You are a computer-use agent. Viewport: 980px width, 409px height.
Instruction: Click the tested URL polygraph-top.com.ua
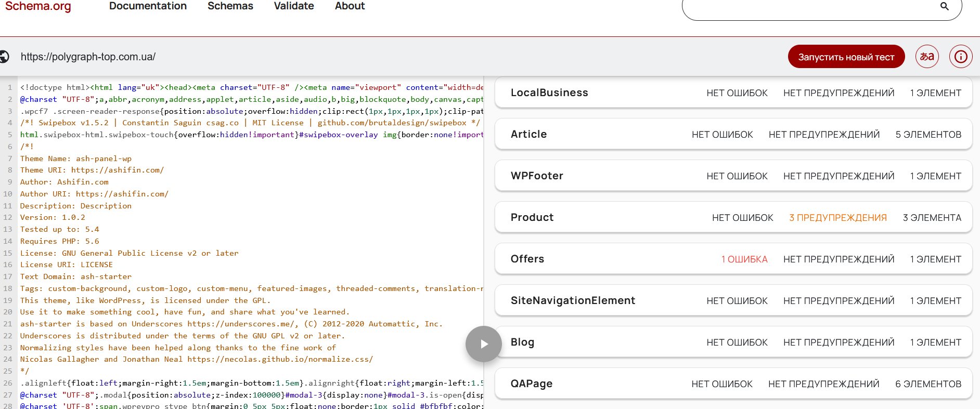coord(88,57)
